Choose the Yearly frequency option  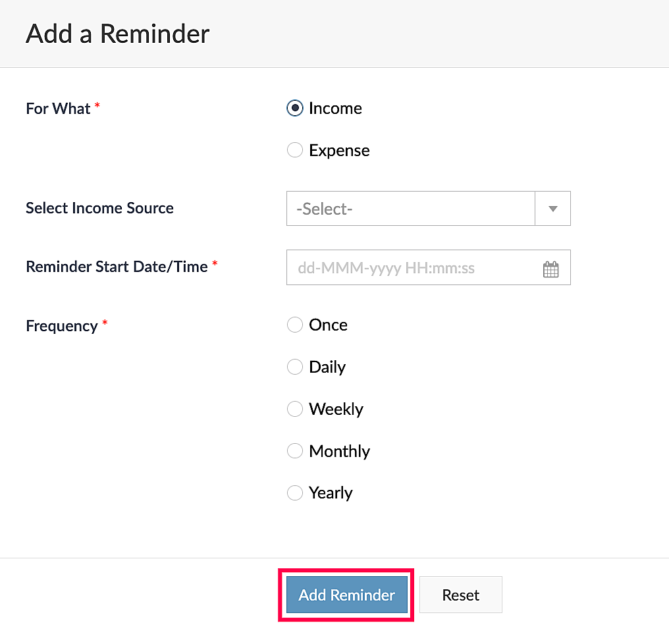(295, 493)
